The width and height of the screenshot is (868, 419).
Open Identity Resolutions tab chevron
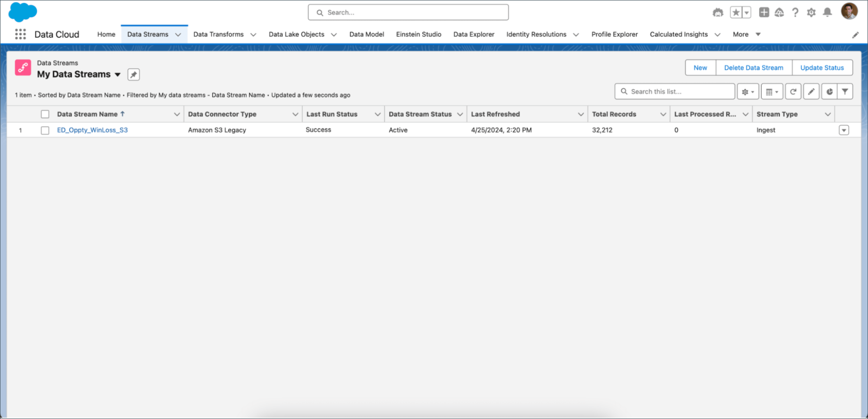point(576,34)
